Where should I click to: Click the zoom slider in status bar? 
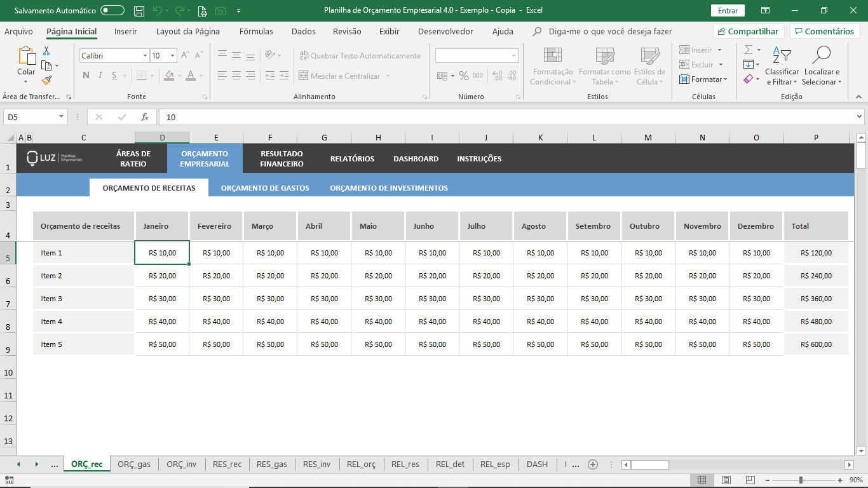pyautogui.click(x=801, y=480)
